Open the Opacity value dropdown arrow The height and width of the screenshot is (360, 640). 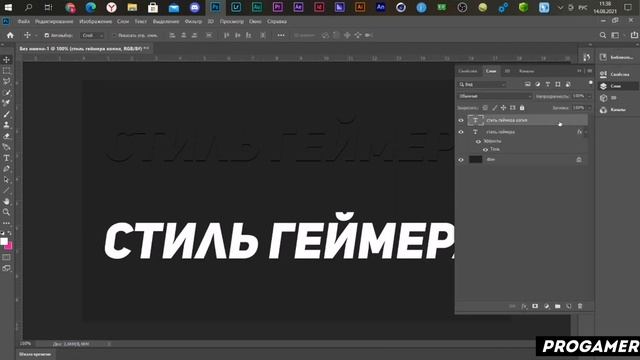[589, 96]
